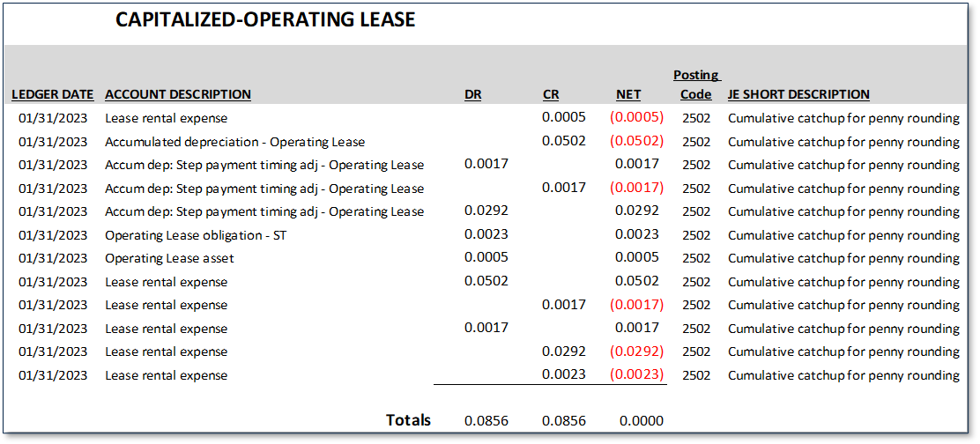
Task: Select the CAPITALIZED-OPERATING LEASE title
Action: point(265,20)
